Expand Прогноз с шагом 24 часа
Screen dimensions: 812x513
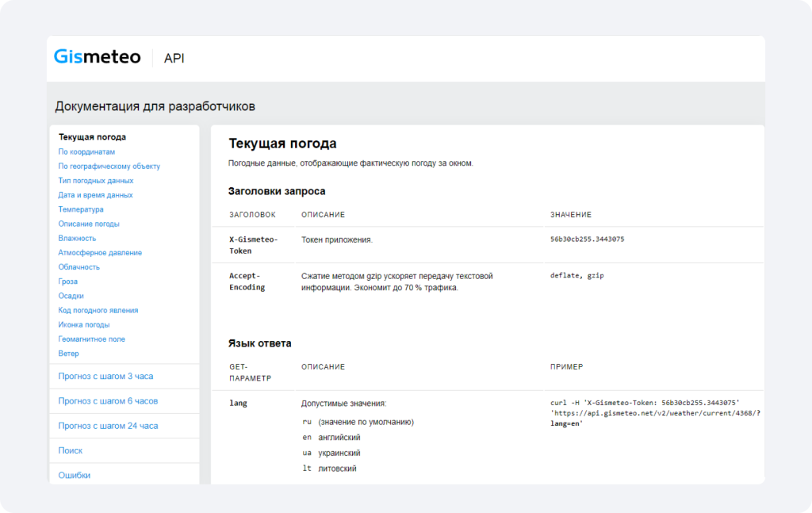coord(108,426)
